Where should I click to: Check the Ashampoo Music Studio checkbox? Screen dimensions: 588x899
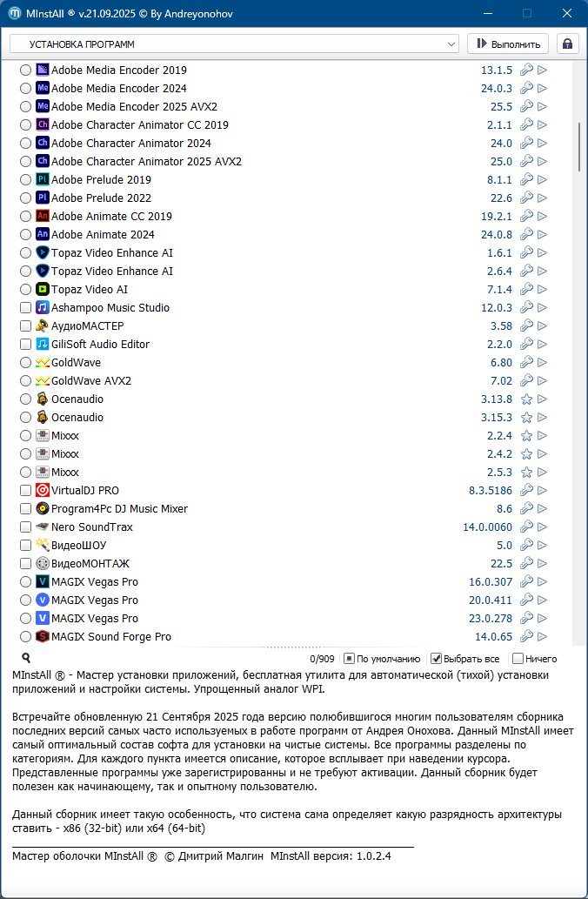(x=25, y=308)
